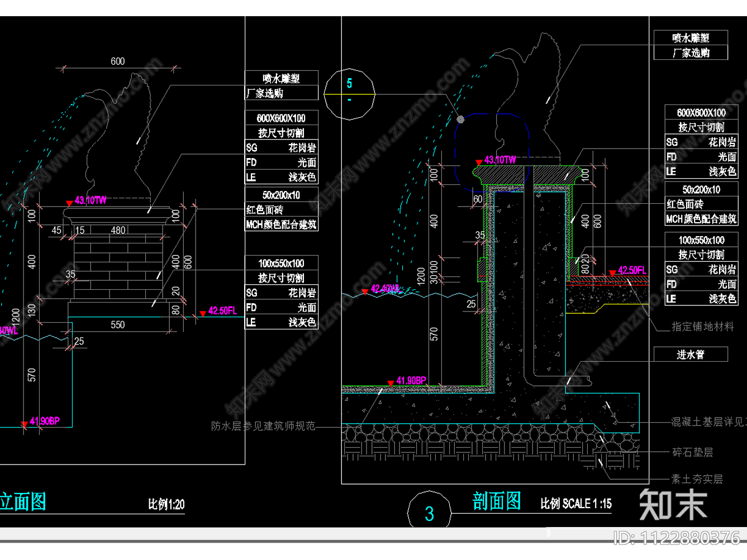This screenshot has height=560, width=747.
Task: Click the 防水层参见建筑师规范 annotation
Action: 263,426
